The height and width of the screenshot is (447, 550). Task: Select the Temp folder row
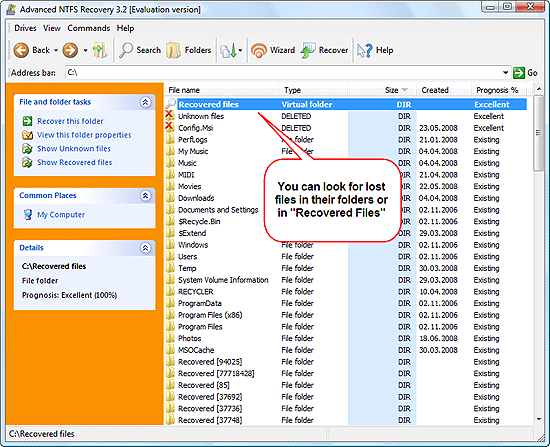click(x=346, y=268)
